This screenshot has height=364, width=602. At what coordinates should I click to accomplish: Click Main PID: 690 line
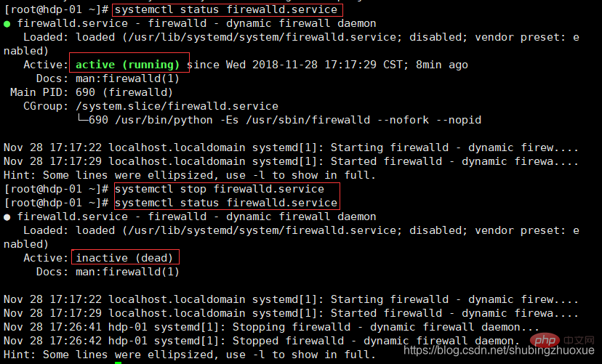pos(92,92)
